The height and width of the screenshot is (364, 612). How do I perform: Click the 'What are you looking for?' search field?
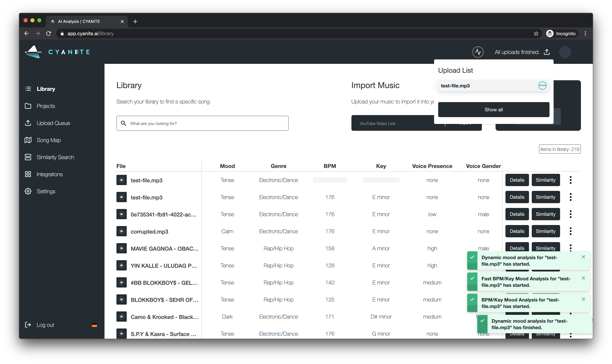202,123
